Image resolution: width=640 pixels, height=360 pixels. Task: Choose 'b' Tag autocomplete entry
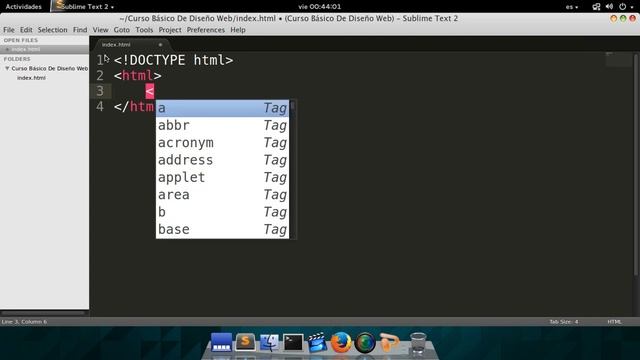tap(222, 212)
